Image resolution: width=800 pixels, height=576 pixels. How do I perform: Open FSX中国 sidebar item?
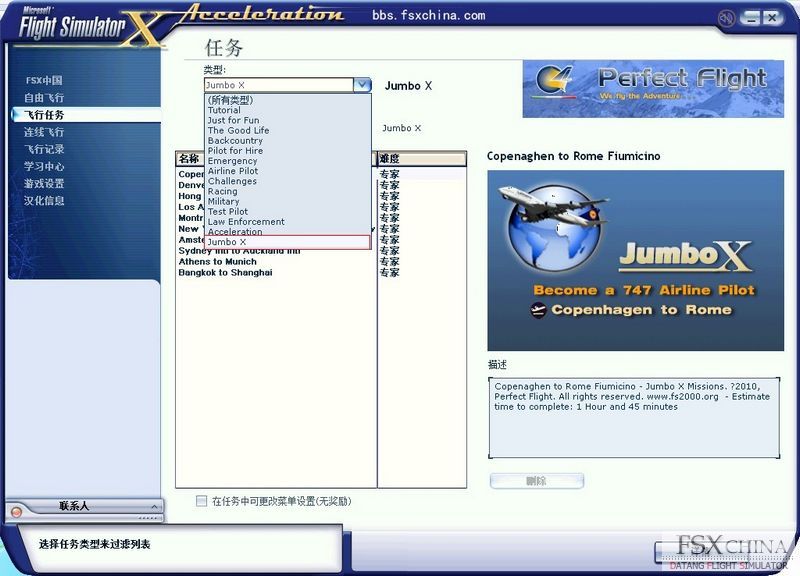click(x=44, y=81)
